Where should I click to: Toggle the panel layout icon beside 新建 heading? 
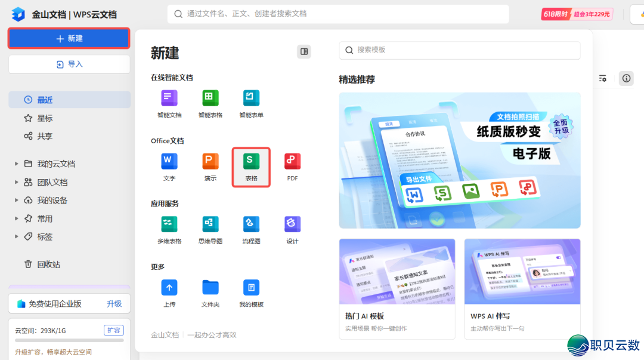click(304, 52)
